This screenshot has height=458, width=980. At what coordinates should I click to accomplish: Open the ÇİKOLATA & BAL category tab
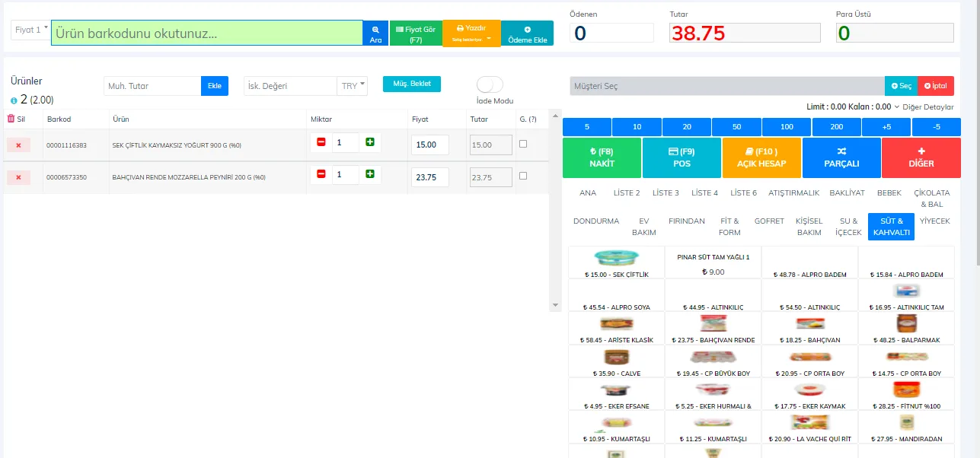point(932,199)
